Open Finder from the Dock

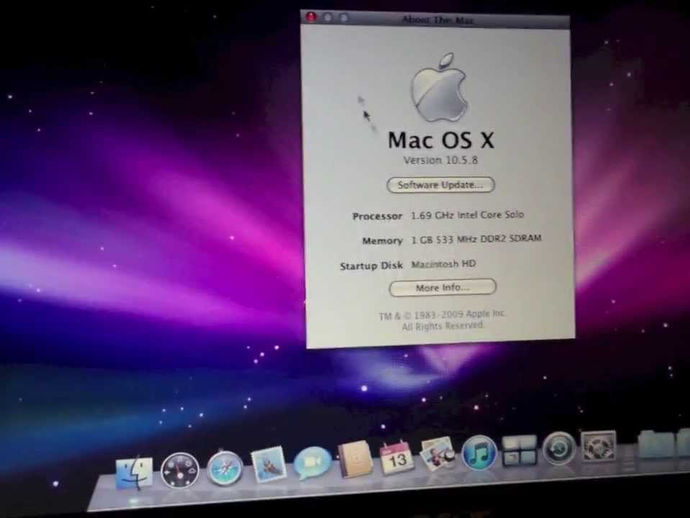[134, 474]
